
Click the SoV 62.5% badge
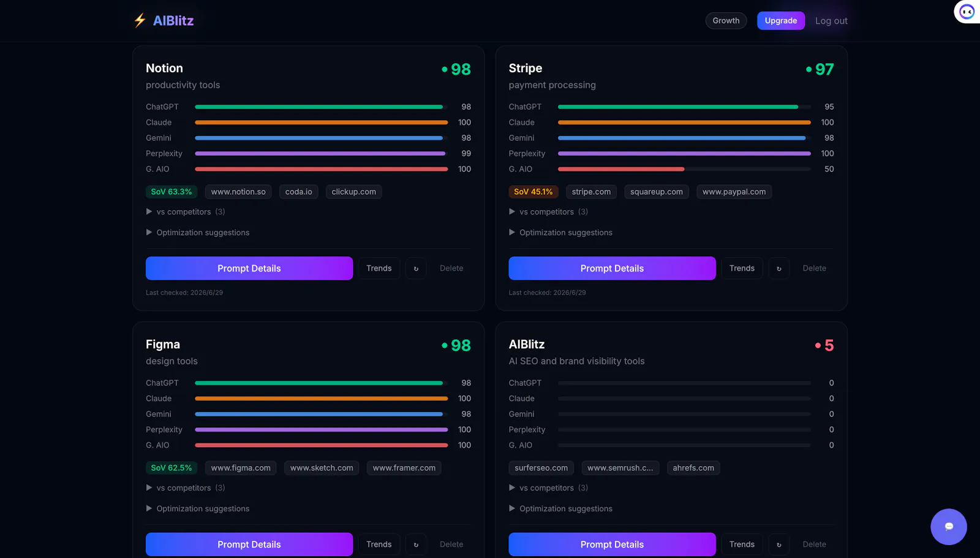pyautogui.click(x=171, y=468)
